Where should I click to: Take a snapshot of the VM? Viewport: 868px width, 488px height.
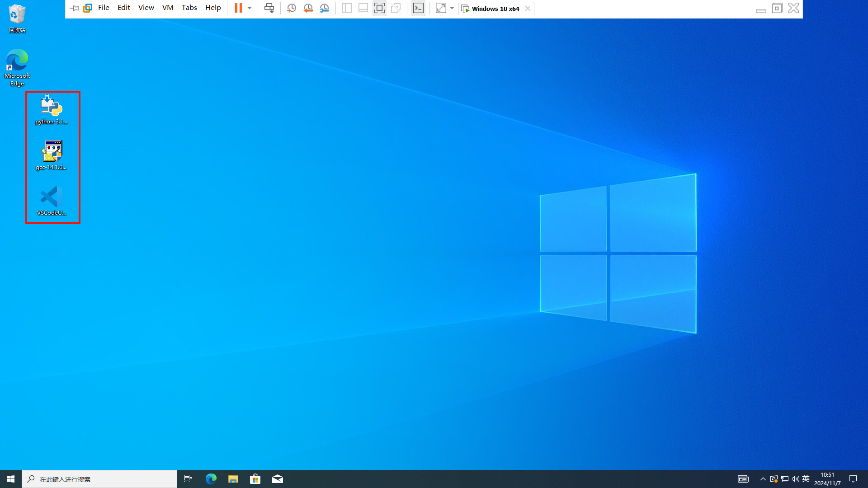[292, 8]
